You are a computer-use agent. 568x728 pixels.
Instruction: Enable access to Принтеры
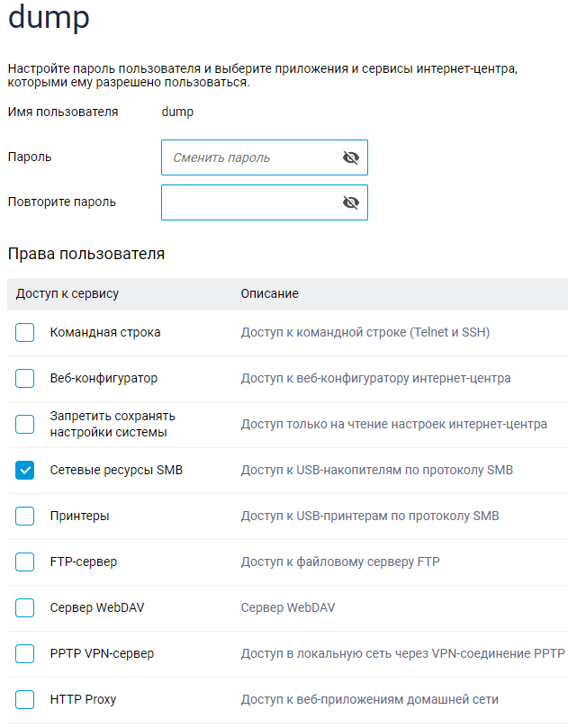(x=24, y=515)
